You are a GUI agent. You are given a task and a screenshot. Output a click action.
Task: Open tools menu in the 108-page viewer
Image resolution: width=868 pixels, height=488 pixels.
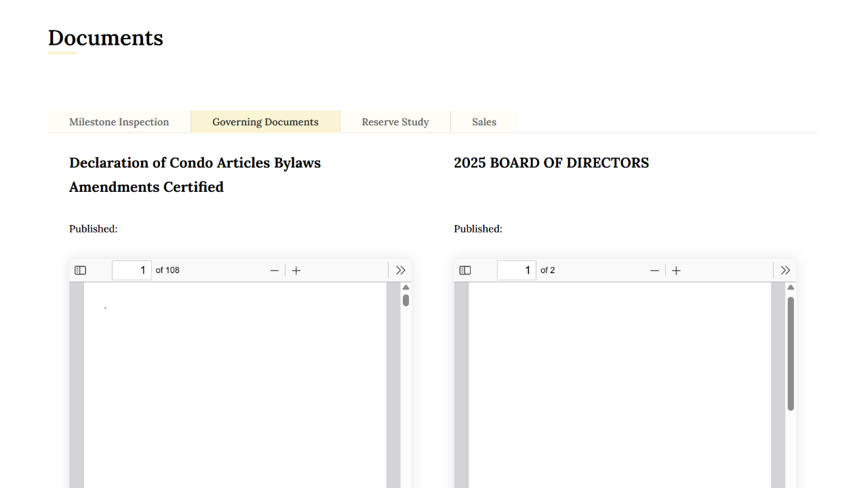pyautogui.click(x=400, y=270)
